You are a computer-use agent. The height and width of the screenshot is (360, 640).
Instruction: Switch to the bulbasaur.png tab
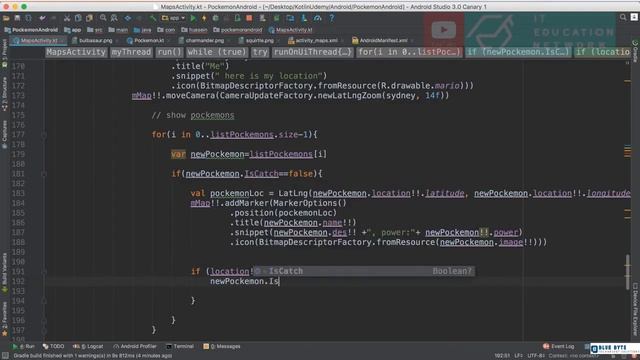coord(95,40)
